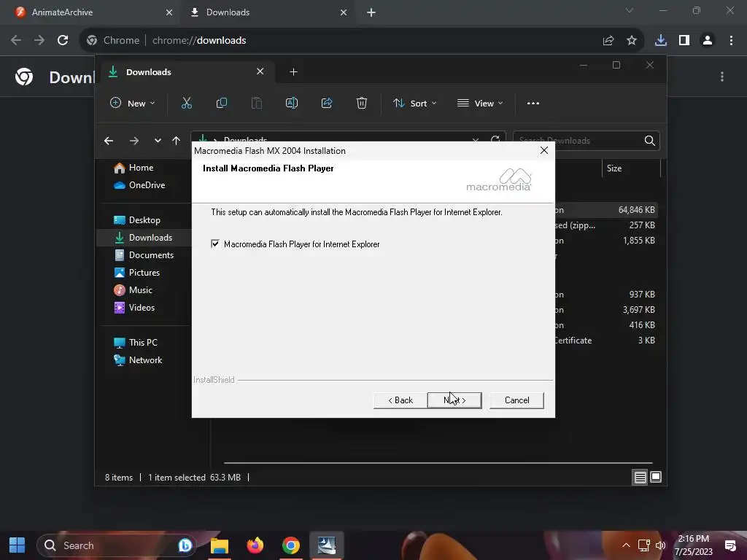Click the Rename icon in File Explorer
The height and width of the screenshot is (560, 747).
[x=292, y=103]
